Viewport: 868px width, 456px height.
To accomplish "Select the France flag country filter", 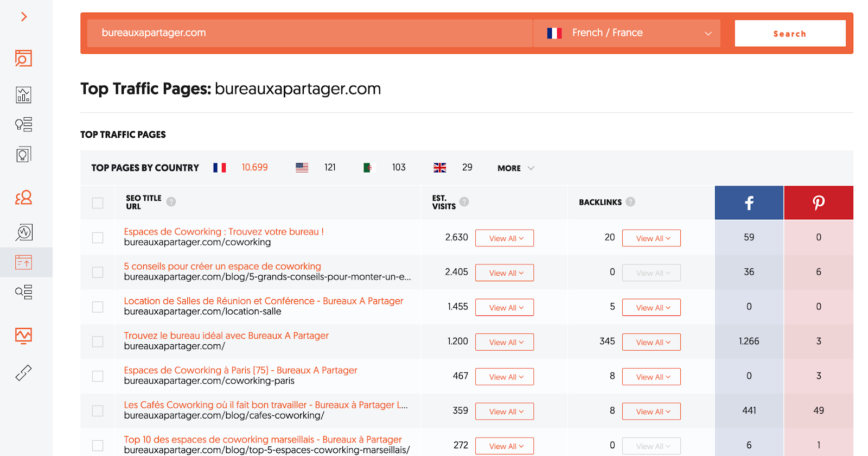I will pos(220,168).
